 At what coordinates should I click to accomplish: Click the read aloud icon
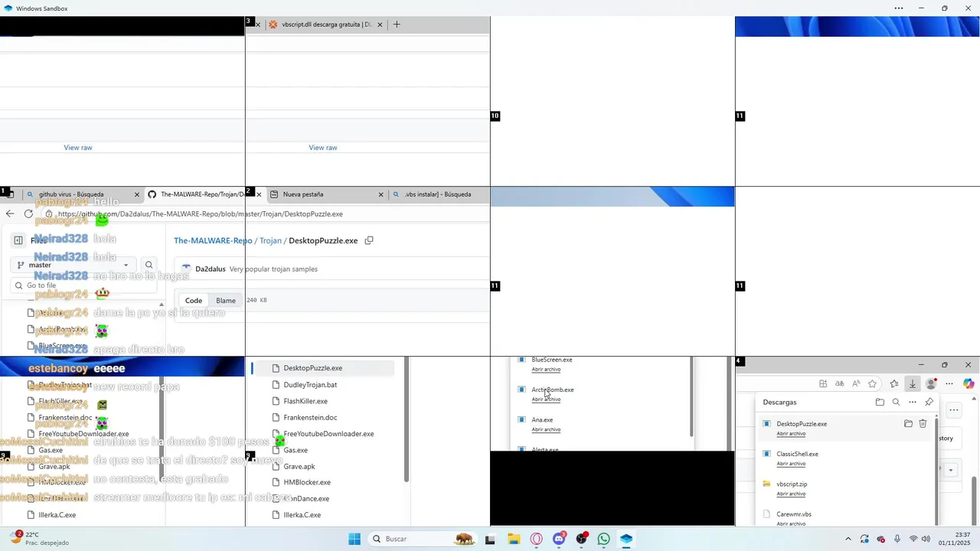(856, 384)
